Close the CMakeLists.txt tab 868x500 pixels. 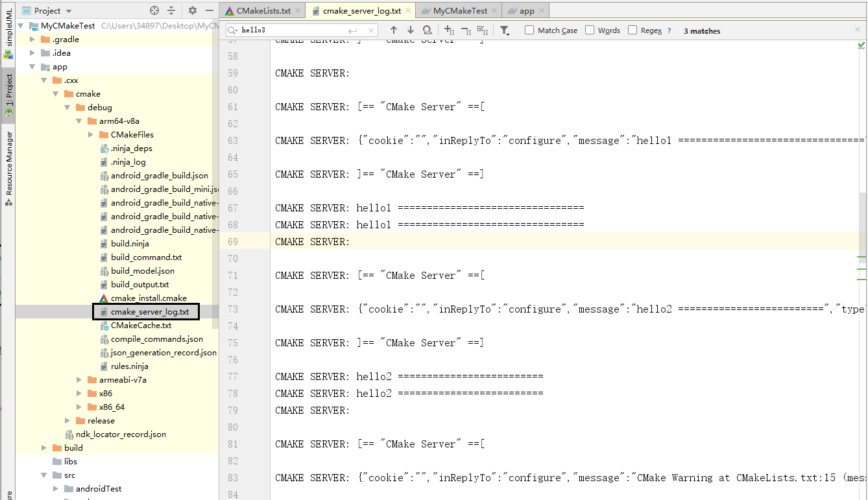point(297,11)
